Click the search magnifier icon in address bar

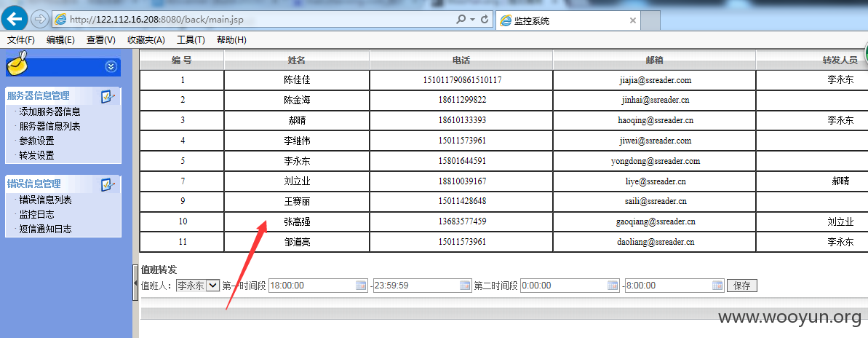(x=461, y=20)
